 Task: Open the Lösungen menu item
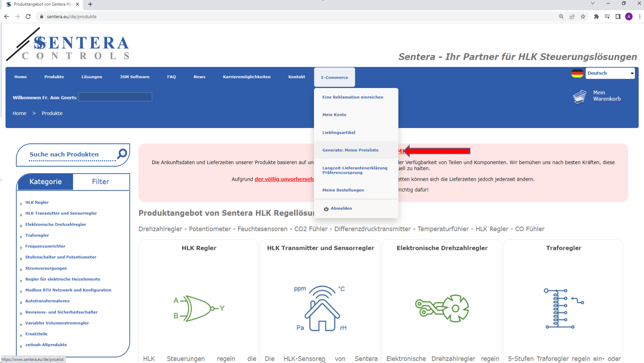click(92, 77)
